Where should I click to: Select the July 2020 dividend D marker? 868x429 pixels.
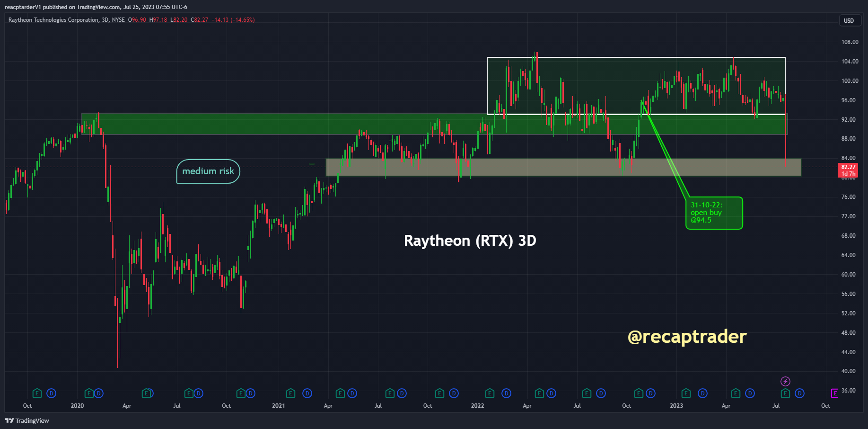click(x=198, y=393)
